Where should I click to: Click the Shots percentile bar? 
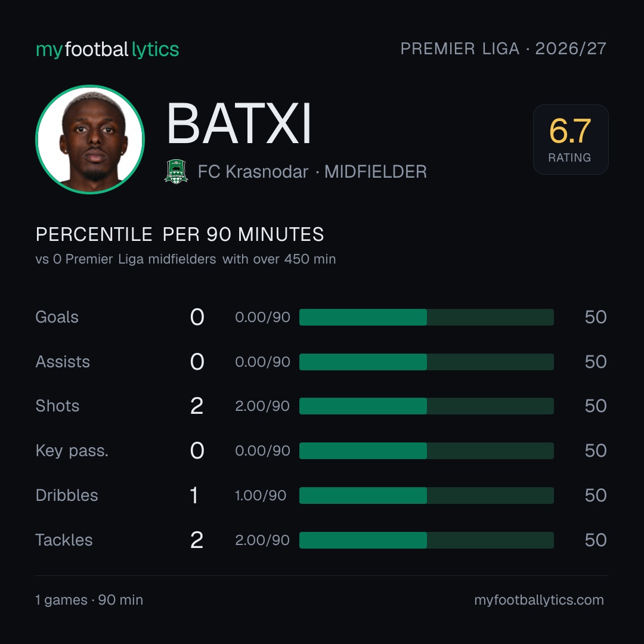(426, 406)
